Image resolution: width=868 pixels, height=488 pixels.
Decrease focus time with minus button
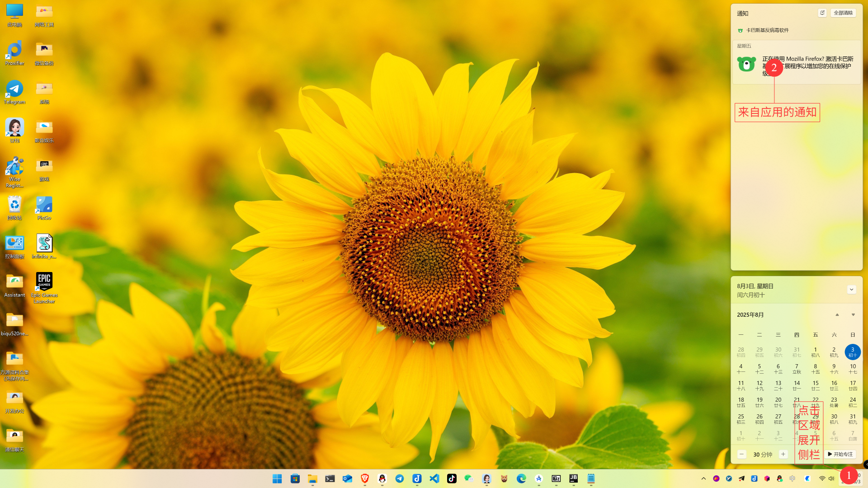pyautogui.click(x=741, y=454)
